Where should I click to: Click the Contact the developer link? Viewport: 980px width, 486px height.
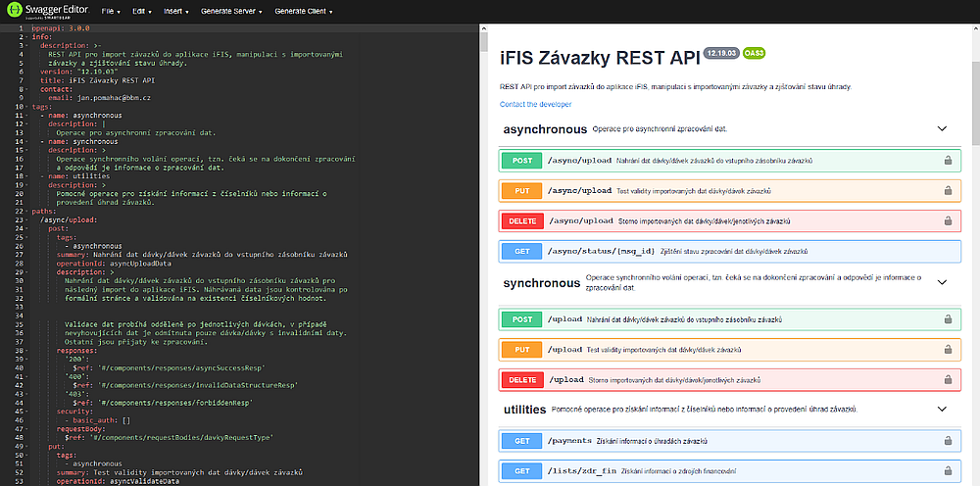tap(535, 104)
